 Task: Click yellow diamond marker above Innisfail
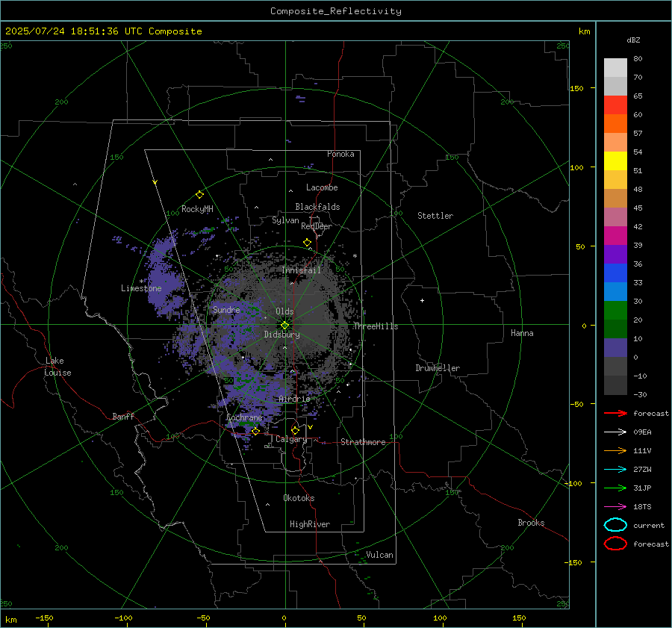[307, 243]
